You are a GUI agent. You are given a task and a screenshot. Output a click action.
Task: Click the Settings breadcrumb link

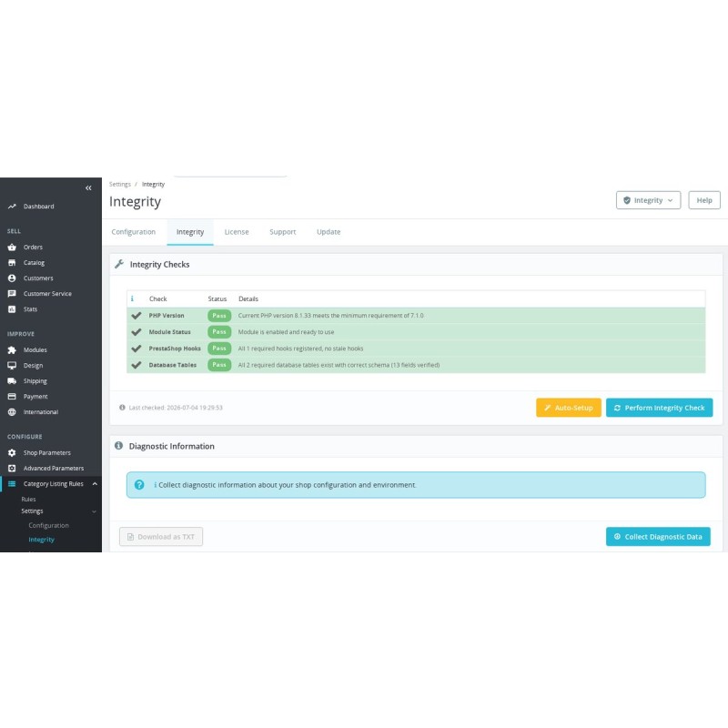coord(120,185)
